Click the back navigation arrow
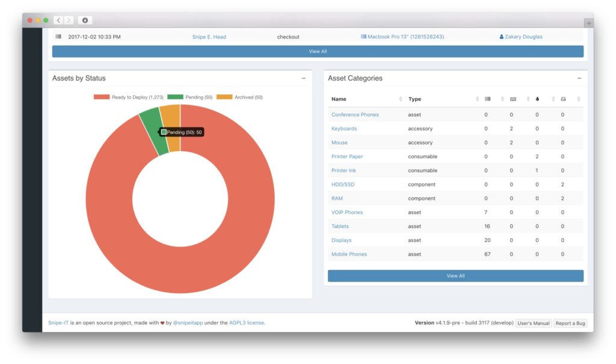This screenshot has height=364, width=616. 58,20
